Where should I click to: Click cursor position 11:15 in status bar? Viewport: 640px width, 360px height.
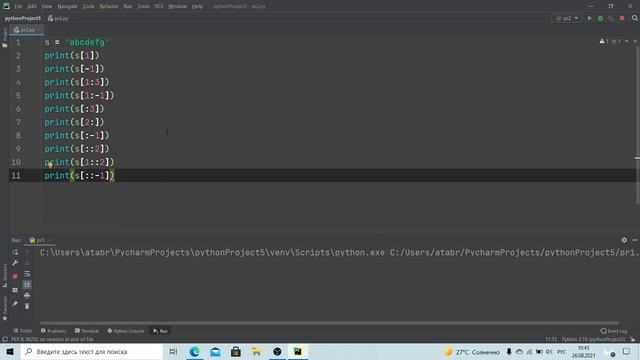point(551,339)
